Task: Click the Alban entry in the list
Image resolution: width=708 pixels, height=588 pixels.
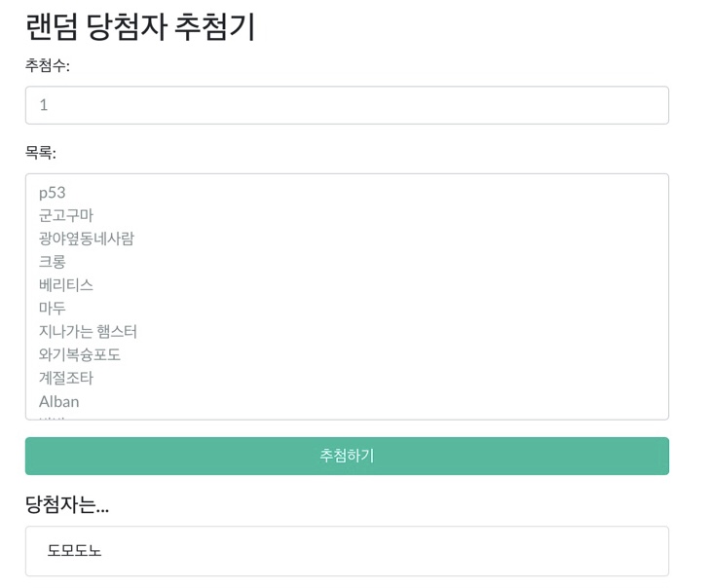Action: click(x=59, y=401)
